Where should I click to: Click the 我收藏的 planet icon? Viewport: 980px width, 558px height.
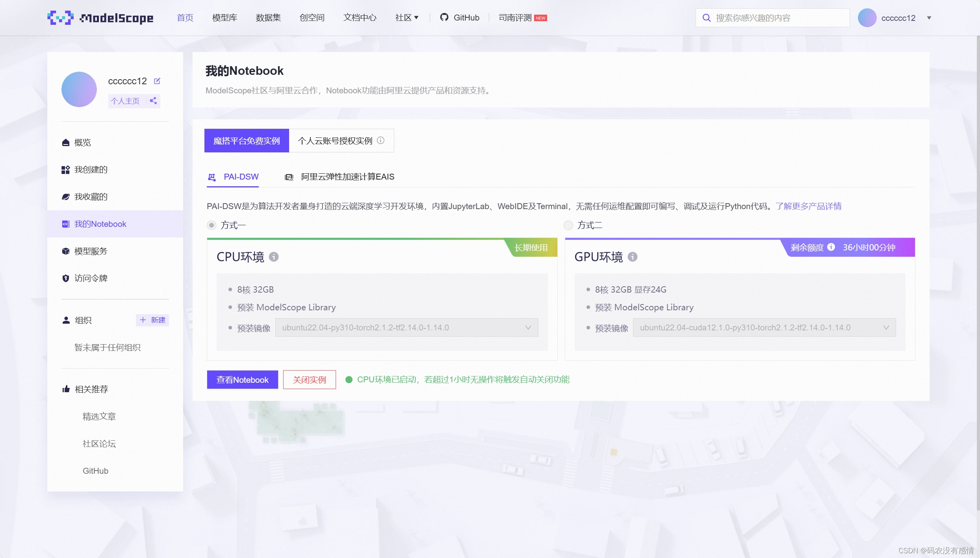[66, 197]
